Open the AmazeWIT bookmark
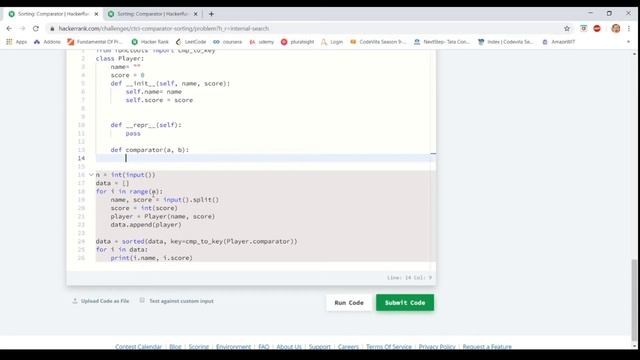The width and height of the screenshot is (640, 360). (x=559, y=42)
